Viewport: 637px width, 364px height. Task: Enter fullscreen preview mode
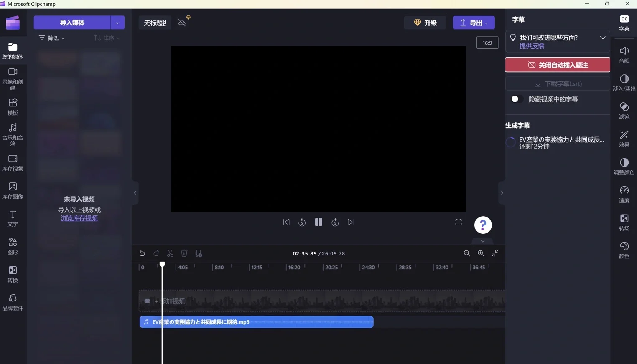[x=459, y=222]
